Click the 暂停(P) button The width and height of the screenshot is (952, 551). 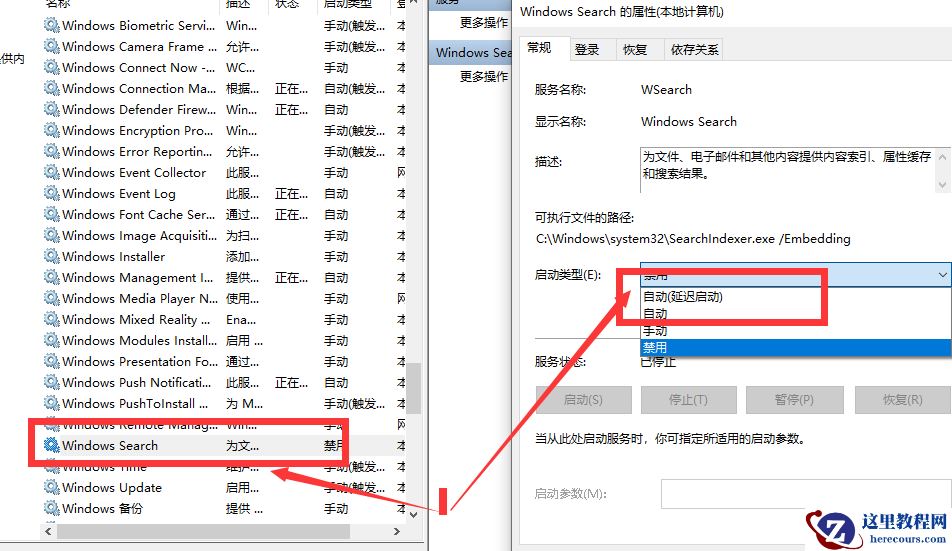pyautogui.click(x=794, y=400)
